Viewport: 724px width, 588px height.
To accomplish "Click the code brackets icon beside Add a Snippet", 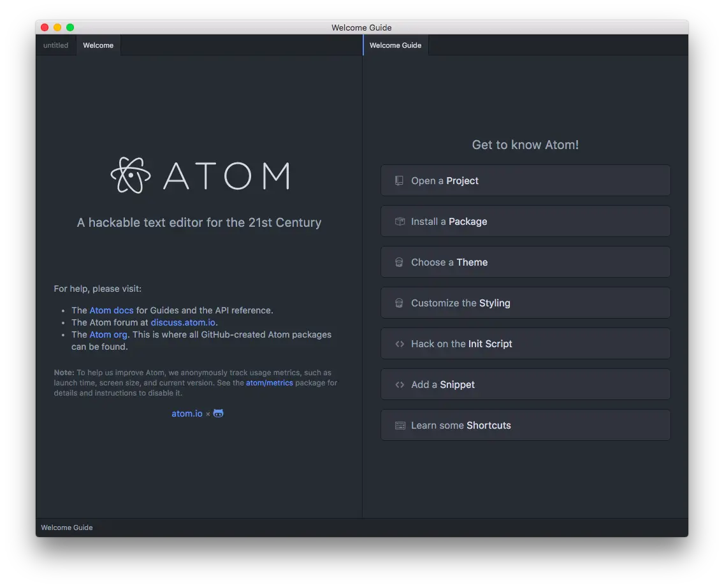I will pos(400,385).
